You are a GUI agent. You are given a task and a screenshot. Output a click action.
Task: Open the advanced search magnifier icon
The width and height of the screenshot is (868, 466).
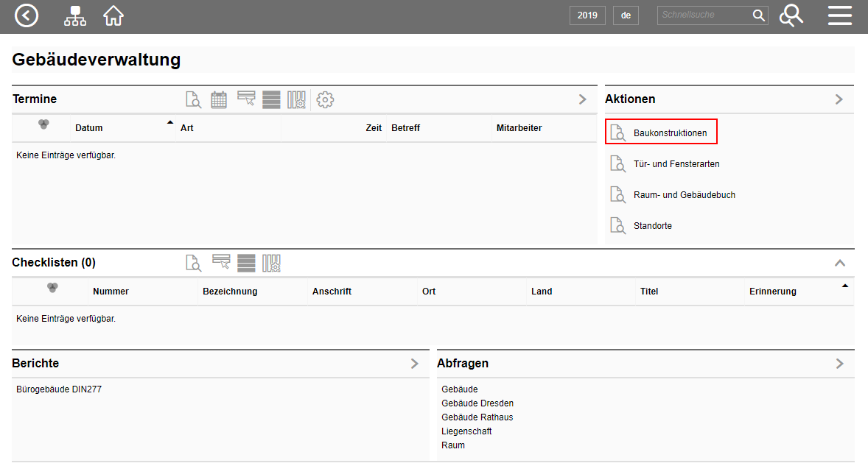click(791, 15)
